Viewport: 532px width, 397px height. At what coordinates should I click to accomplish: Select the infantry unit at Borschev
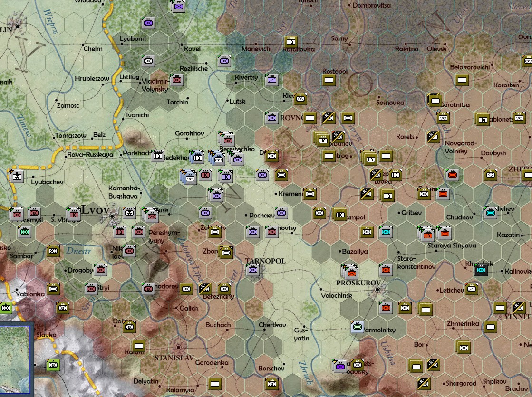pos(272,384)
